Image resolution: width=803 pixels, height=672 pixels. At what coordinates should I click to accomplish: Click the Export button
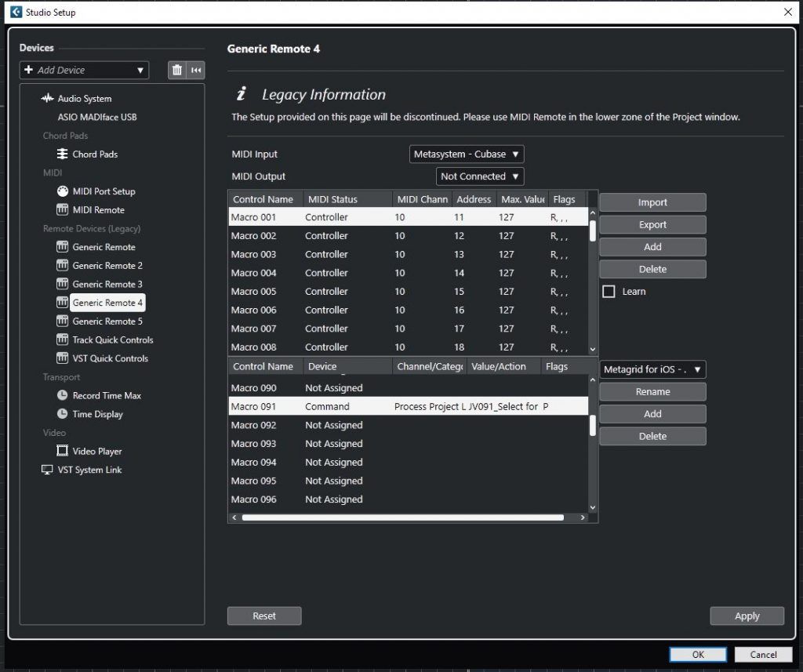pyautogui.click(x=652, y=224)
